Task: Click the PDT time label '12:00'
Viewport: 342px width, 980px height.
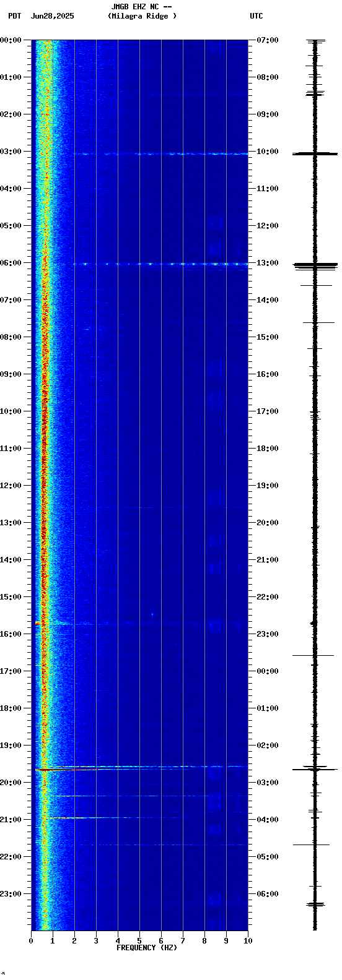Action: coord(11,486)
